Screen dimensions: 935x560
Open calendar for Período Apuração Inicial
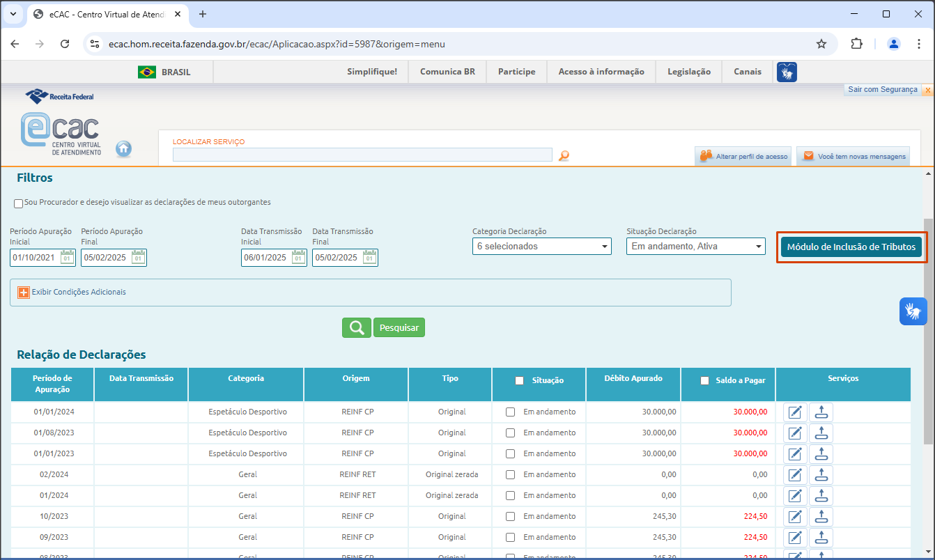(67, 258)
